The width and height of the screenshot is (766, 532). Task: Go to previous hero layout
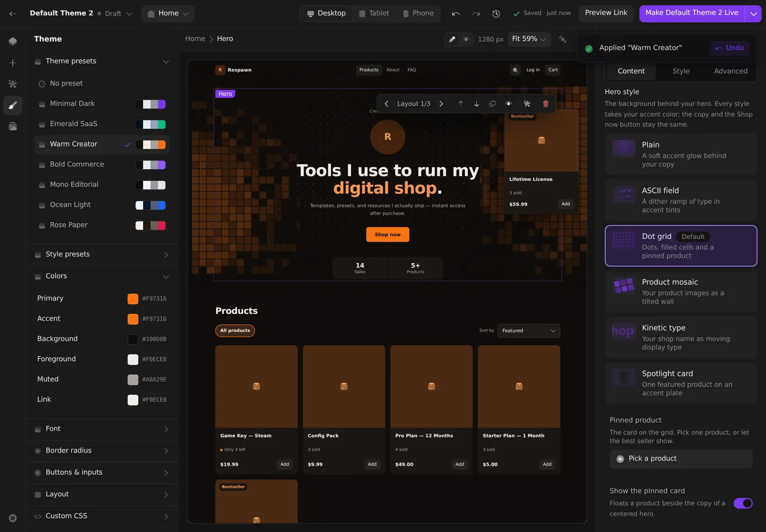pyautogui.click(x=387, y=104)
